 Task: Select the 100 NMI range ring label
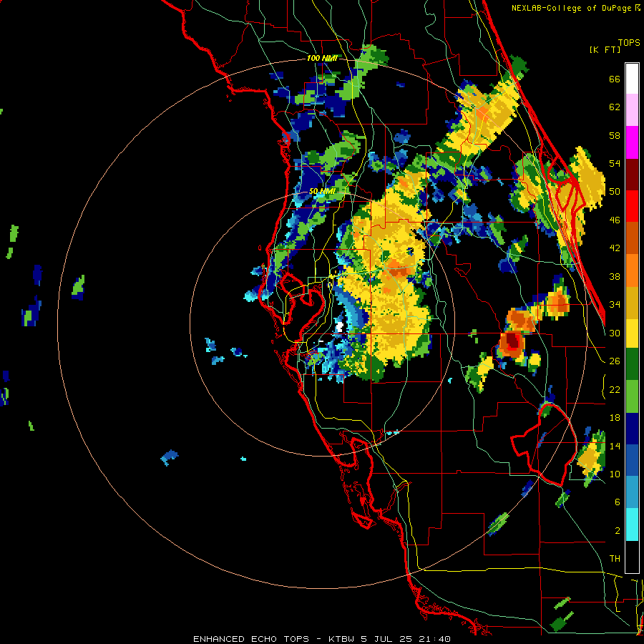[322, 59]
